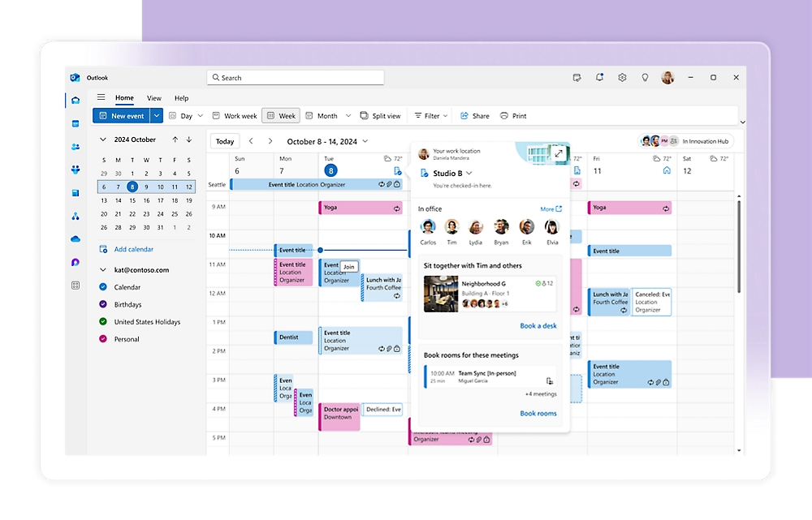Screen dimensions: 812x520
Task: Open the New event dropdown arrow
Action: [157, 116]
